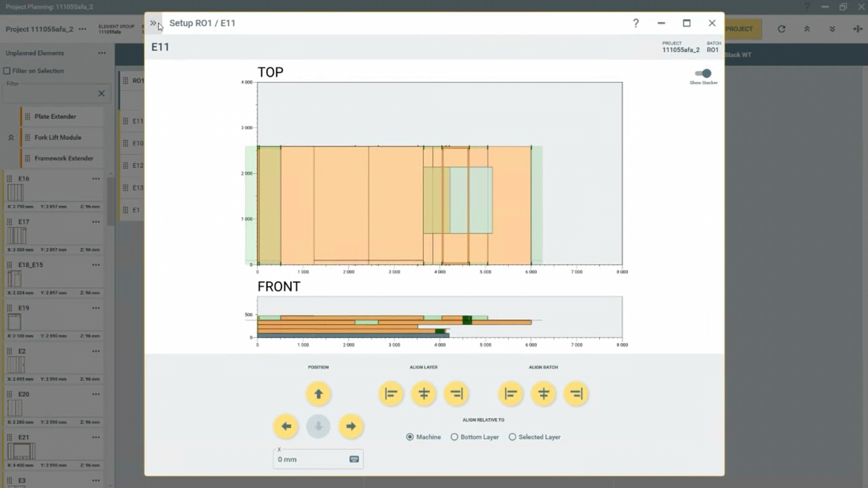
Task: Collapse the module list with double chevron
Action: click(x=11, y=137)
